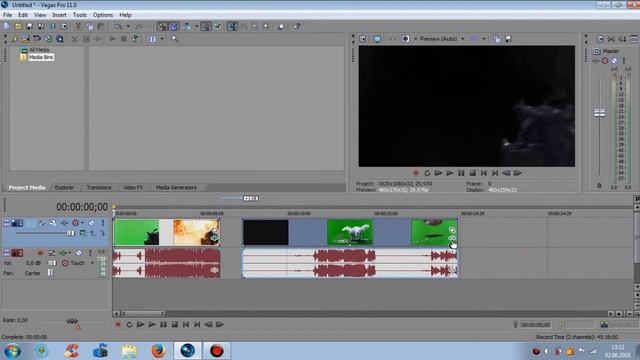Viewport: 640px width, 360px height.
Task: Cut selection using scissors icon
Action: click(x=78, y=27)
